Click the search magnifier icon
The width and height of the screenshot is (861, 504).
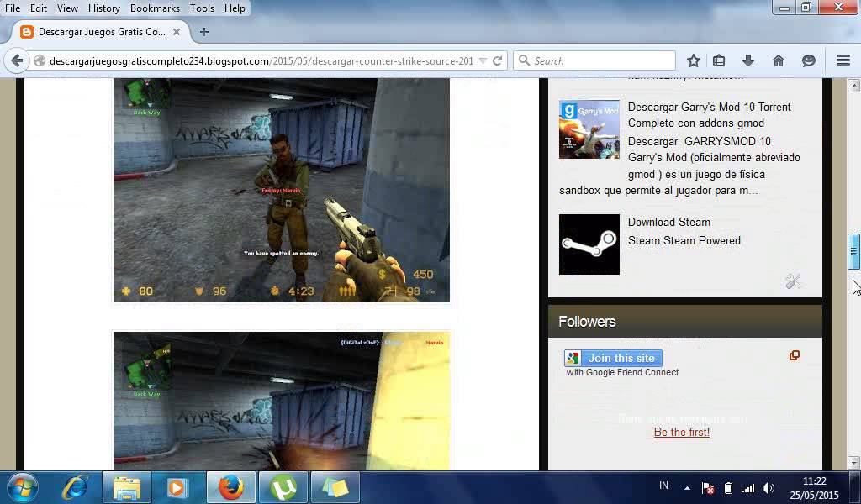[525, 60]
